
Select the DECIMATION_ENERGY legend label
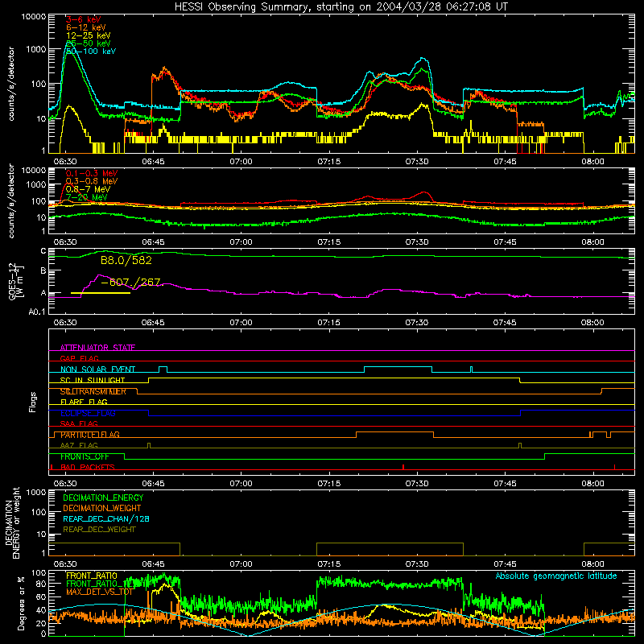pos(103,497)
